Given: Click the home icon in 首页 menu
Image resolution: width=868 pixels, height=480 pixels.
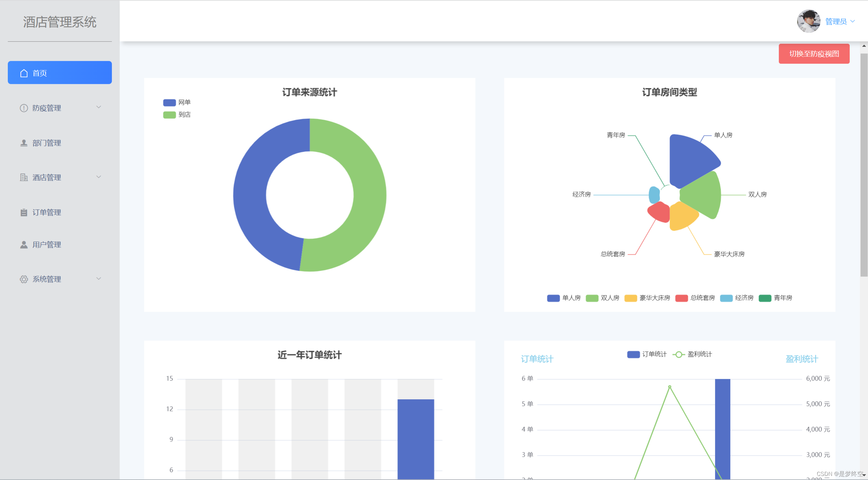Looking at the screenshot, I should 24,73.
